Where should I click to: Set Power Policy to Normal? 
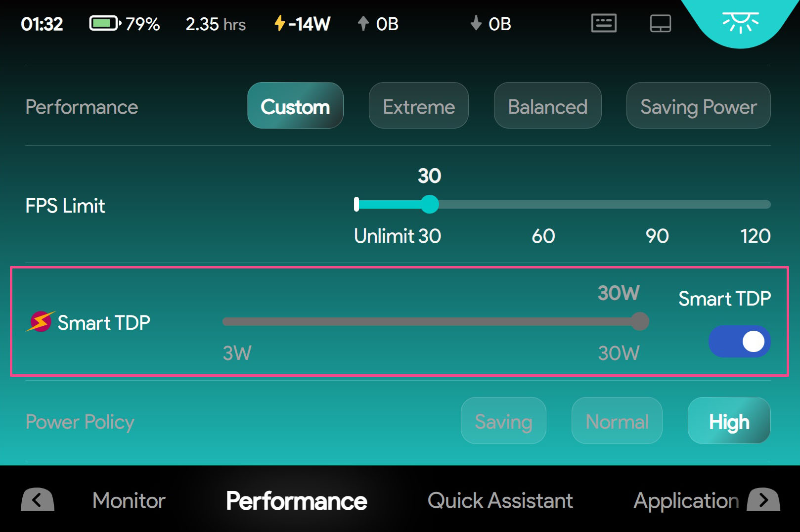[x=617, y=421]
